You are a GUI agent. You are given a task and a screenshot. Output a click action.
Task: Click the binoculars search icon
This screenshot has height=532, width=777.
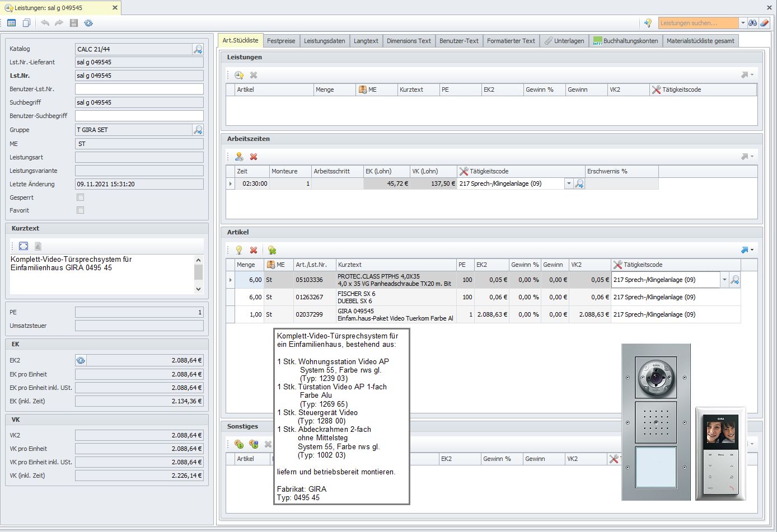753,23
